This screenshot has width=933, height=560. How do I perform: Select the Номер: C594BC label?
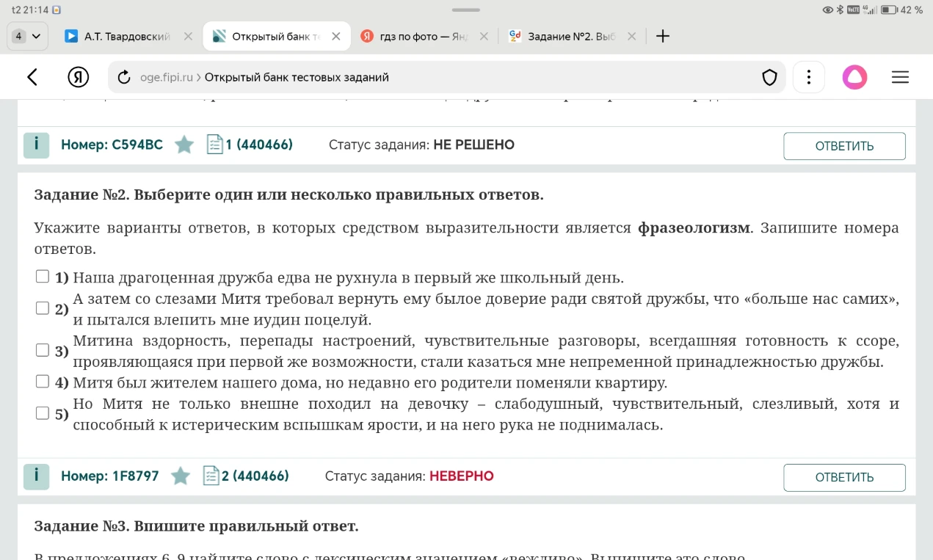point(112,145)
